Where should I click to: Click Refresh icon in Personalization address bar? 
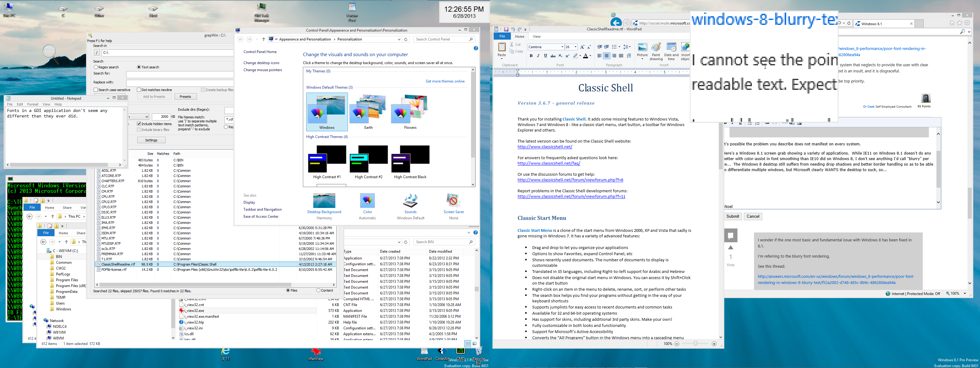[x=406, y=39]
